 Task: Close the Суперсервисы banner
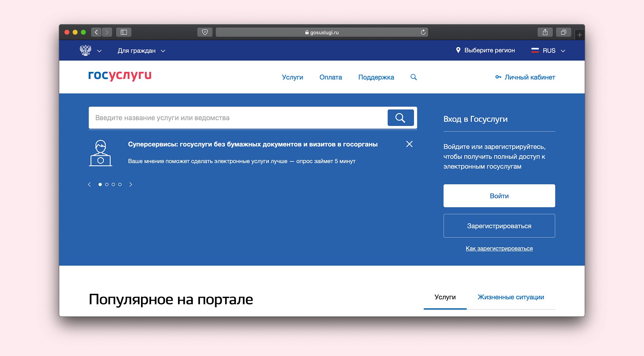coord(409,144)
